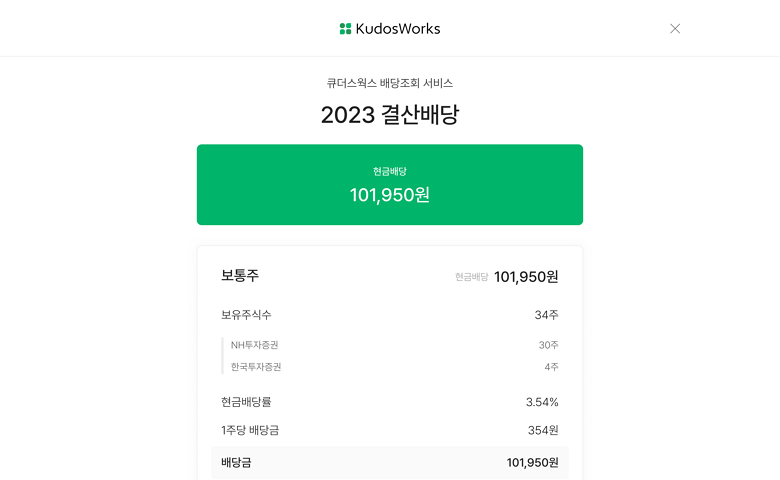Close the dividend inquiry page
The image size is (780, 480).
pyautogui.click(x=675, y=29)
